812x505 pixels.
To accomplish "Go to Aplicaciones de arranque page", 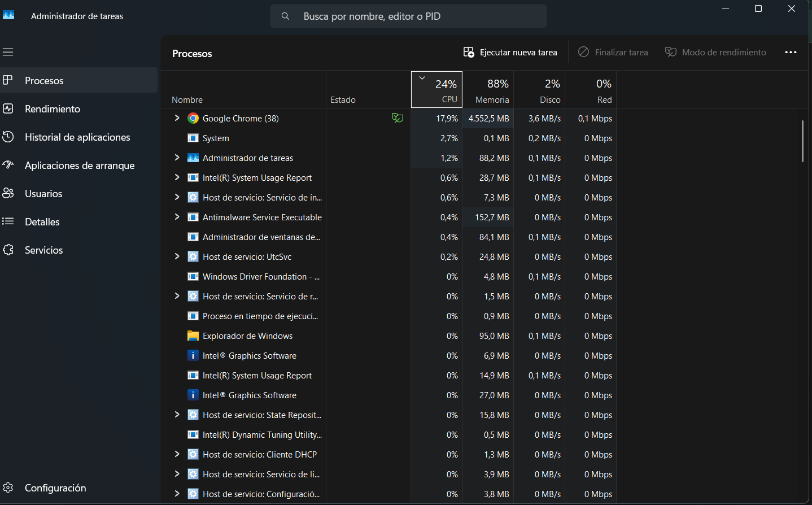I will point(78,165).
